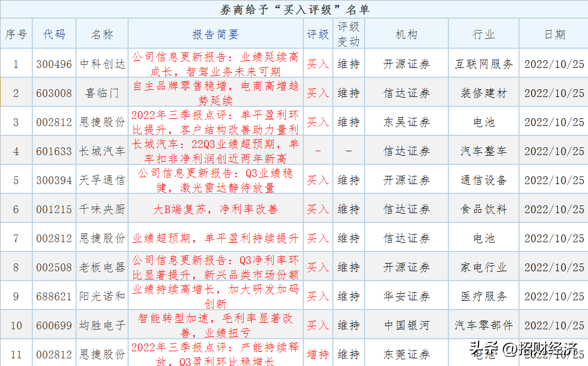Click date 2022/10/25 in 阳光诺和 row
This screenshot has height=366, width=588.
554,296
